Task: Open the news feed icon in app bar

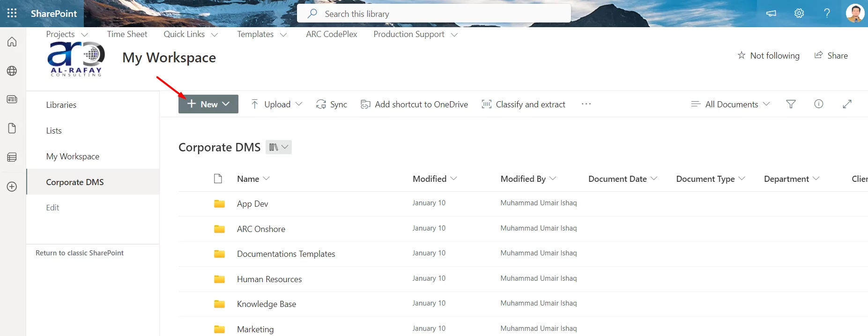Action: [12, 99]
